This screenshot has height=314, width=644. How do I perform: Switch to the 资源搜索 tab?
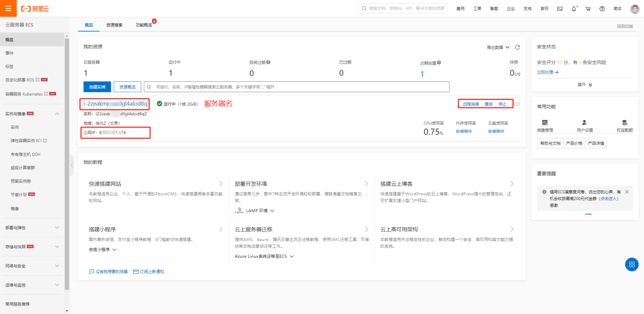point(114,25)
